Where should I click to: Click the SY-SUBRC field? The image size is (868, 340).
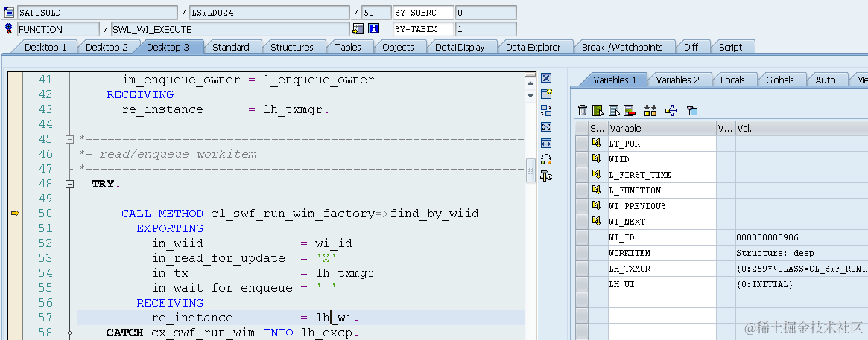(423, 12)
